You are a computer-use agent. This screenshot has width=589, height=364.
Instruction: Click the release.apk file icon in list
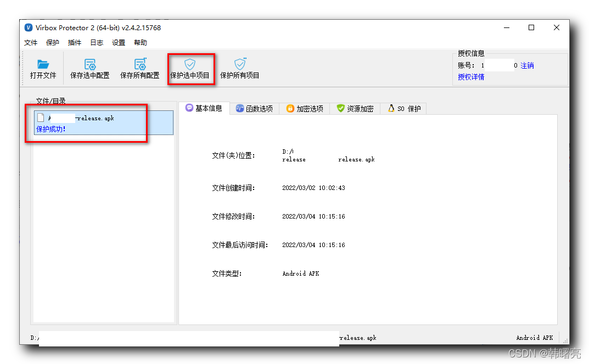click(x=41, y=117)
